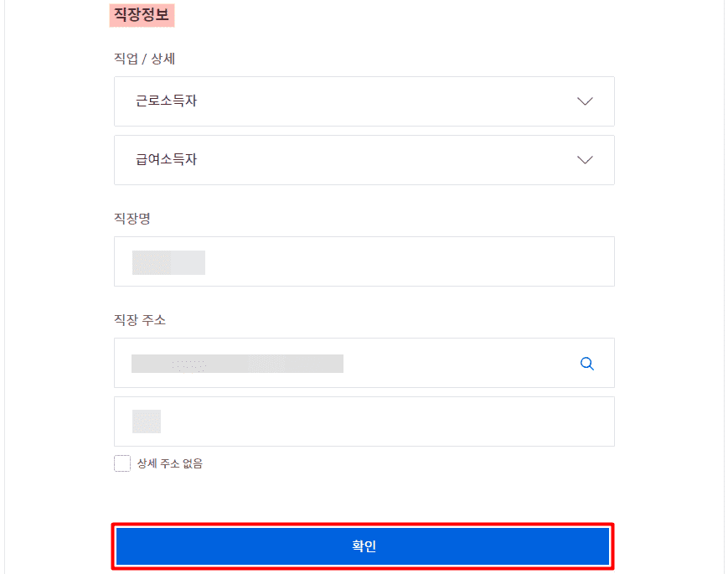Click the 상세 주소 없음 label text
Screen dimensions: 728x574
pyautogui.click(x=170, y=463)
